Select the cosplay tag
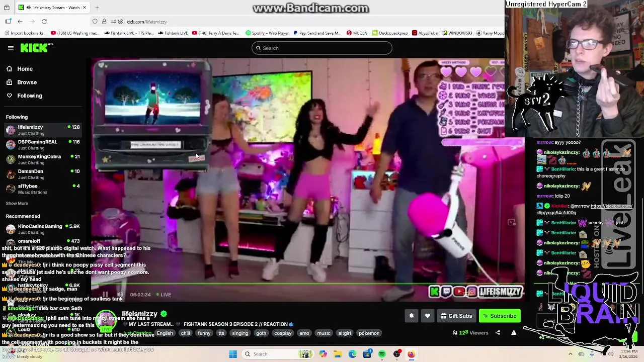644x362 pixels. (x=283, y=333)
